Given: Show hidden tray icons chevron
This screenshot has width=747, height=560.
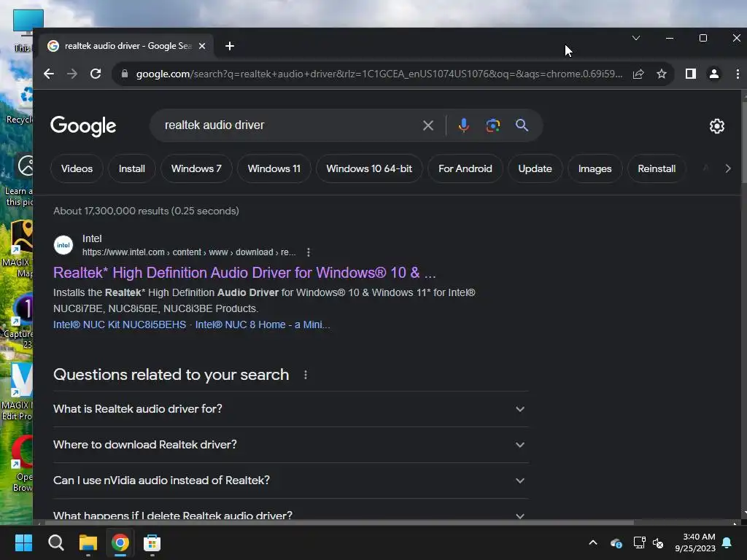Looking at the screenshot, I should click(x=593, y=542).
